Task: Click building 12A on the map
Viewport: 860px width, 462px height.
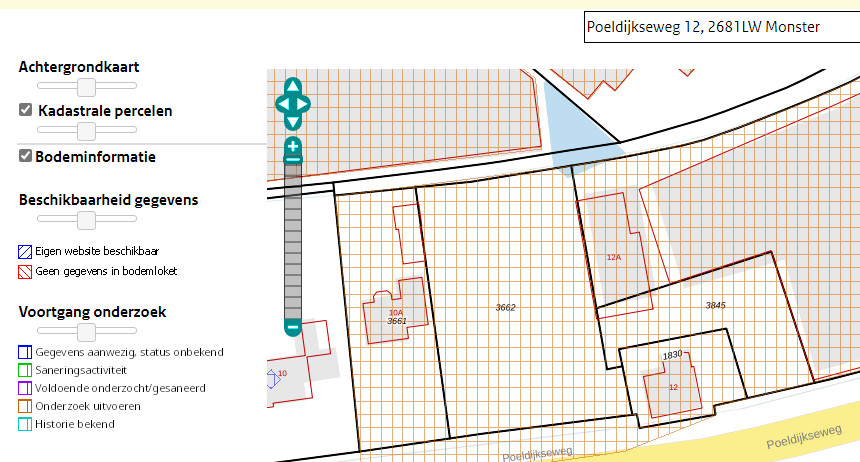Action: click(614, 257)
